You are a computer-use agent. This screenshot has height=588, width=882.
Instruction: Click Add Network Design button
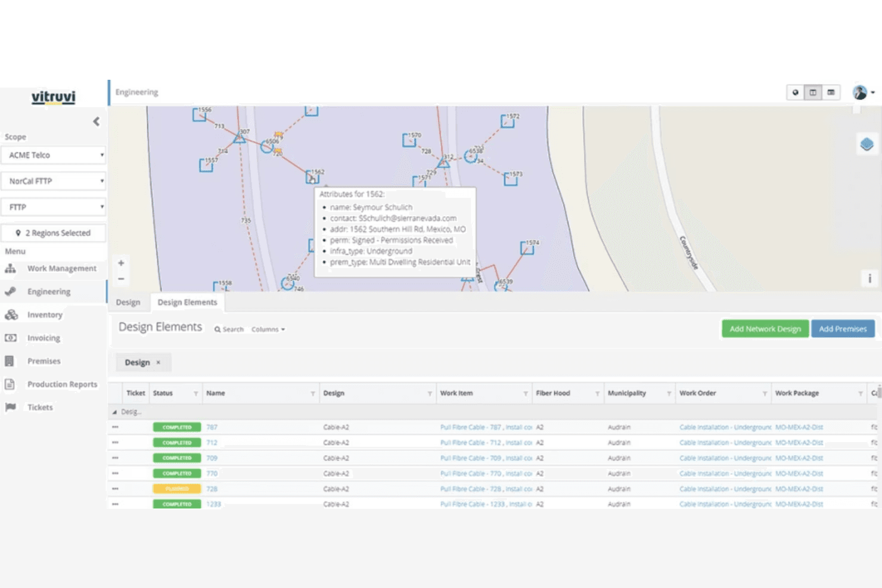(x=765, y=329)
